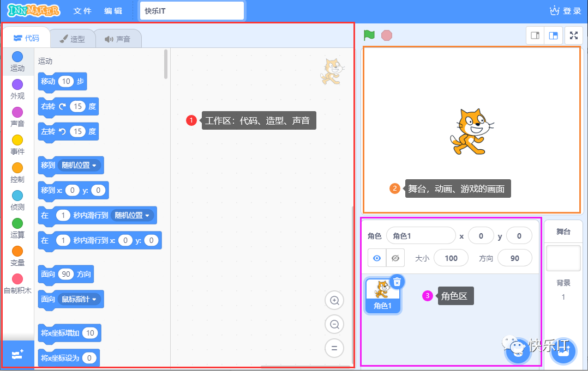
Task: Click the 大小 size field 100
Action: coord(451,258)
